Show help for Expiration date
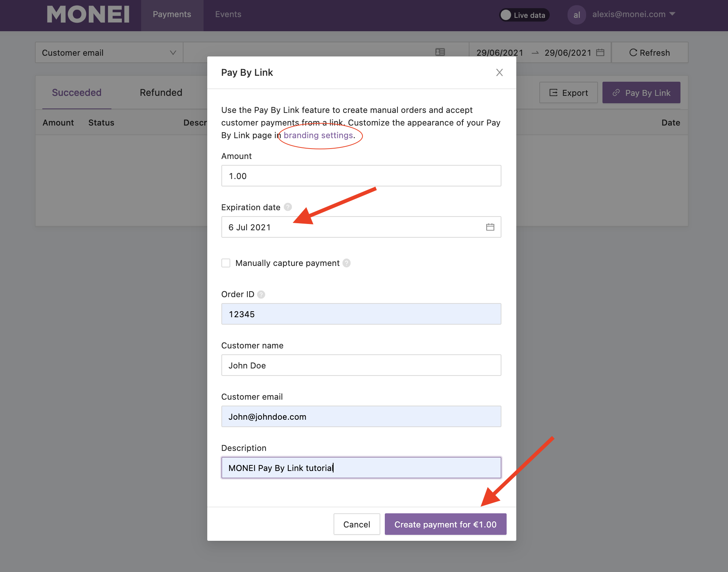Image resolution: width=728 pixels, height=572 pixels. pos(288,207)
